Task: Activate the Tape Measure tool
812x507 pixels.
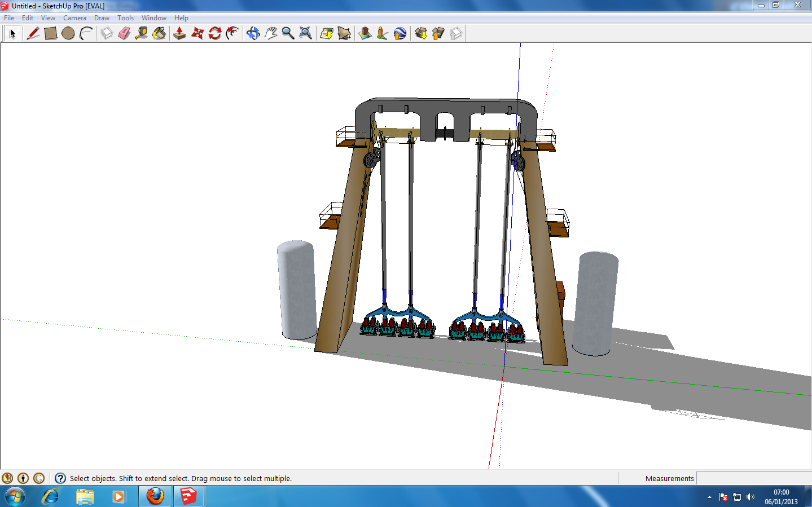Action: pyautogui.click(x=142, y=33)
